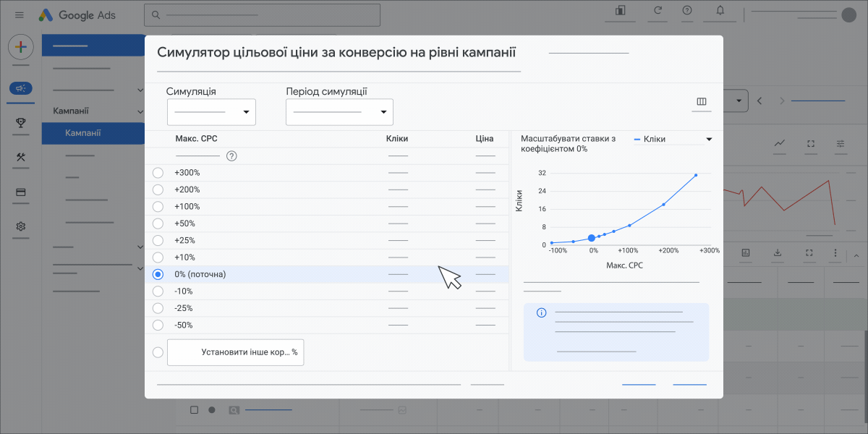This screenshot has width=868, height=434.
Task: Select the 0% (поточна) radio button
Action: 158,274
